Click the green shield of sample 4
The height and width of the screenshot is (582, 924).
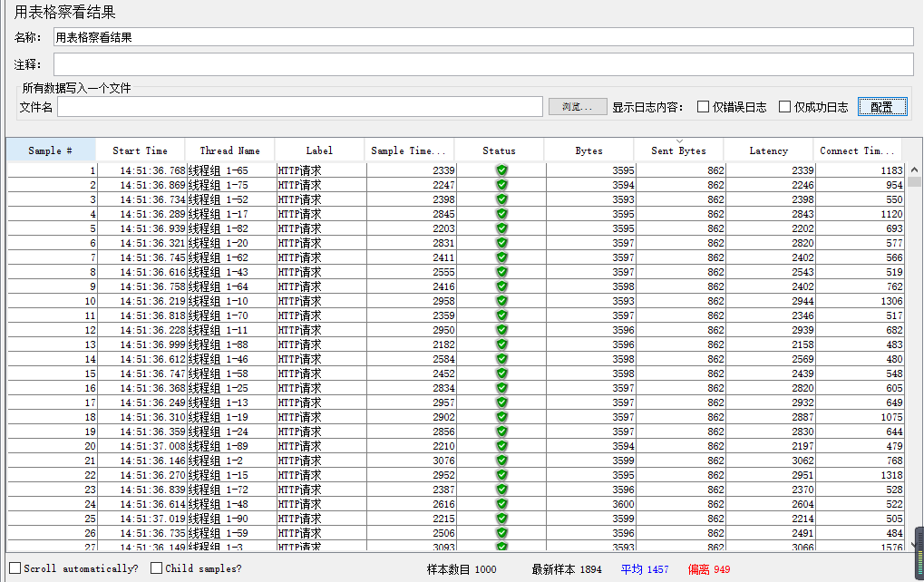(501, 214)
